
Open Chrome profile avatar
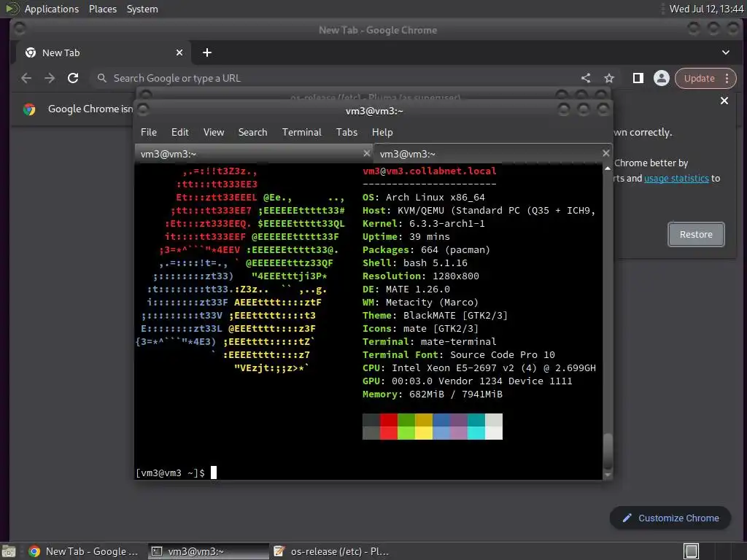[661, 78]
